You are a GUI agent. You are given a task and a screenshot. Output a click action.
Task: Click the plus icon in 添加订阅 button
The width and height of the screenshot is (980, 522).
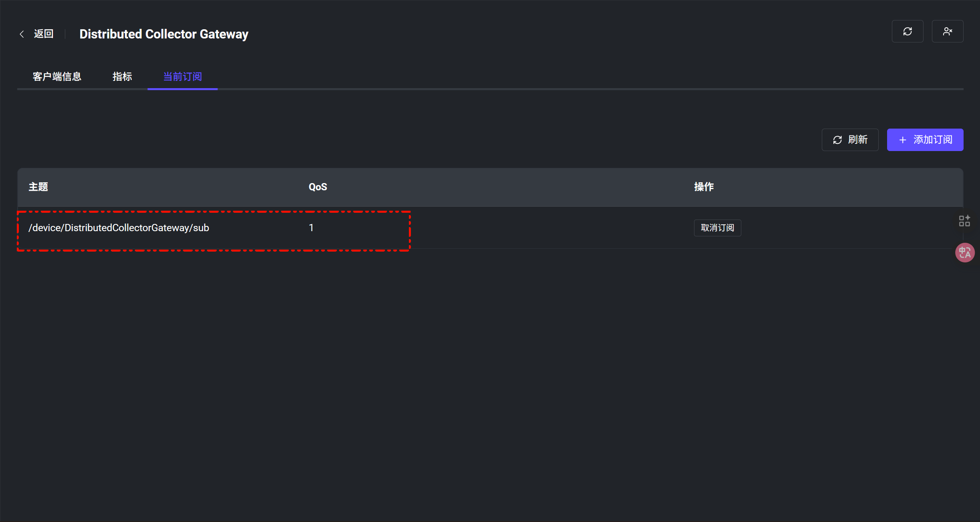click(903, 140)
